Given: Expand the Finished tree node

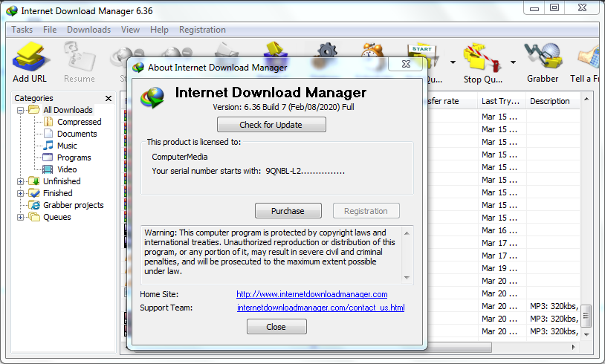Looking at the screenshot, I should tap(21, 194).
